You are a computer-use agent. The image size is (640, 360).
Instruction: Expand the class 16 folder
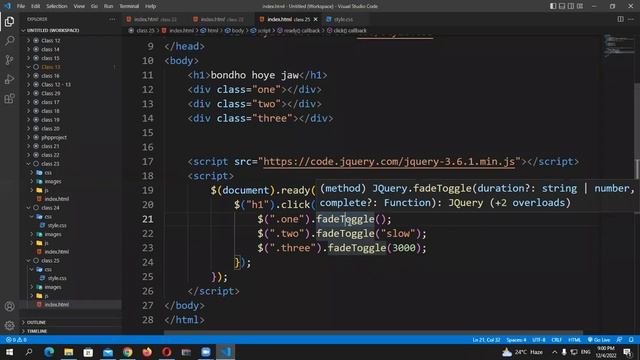click(50, 76)
